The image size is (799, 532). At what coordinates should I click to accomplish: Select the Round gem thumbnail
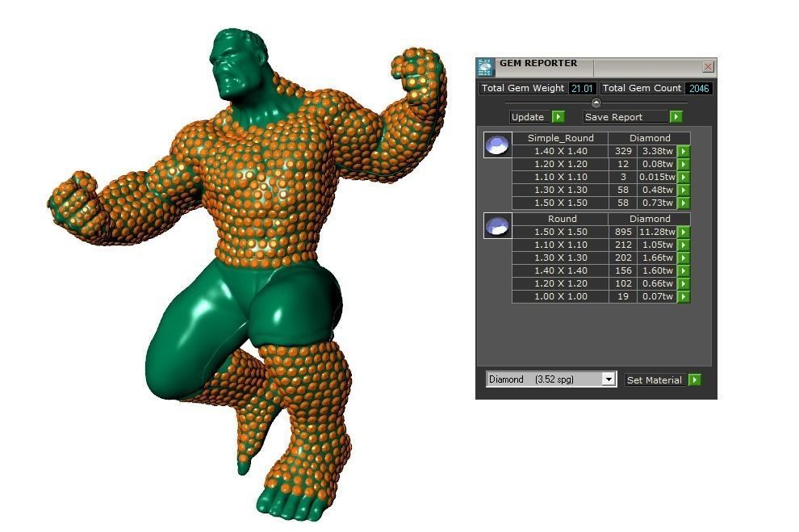tap(497, 226)
